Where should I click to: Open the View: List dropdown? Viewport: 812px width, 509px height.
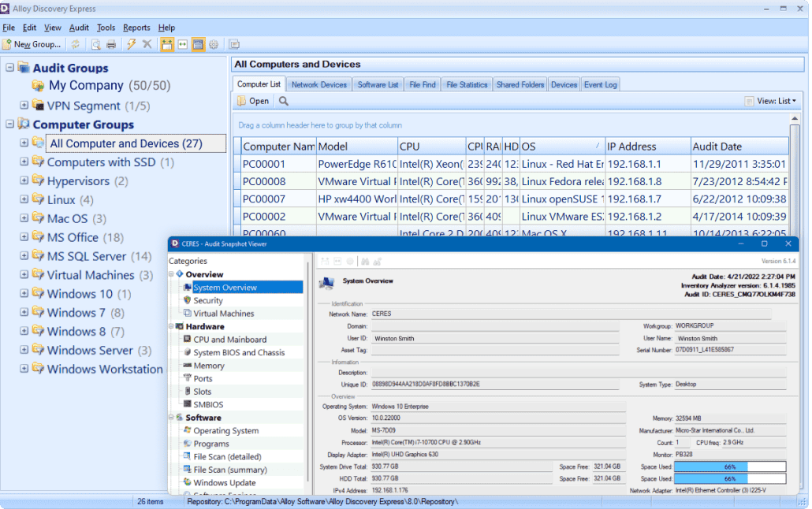(x=769, y=101)
